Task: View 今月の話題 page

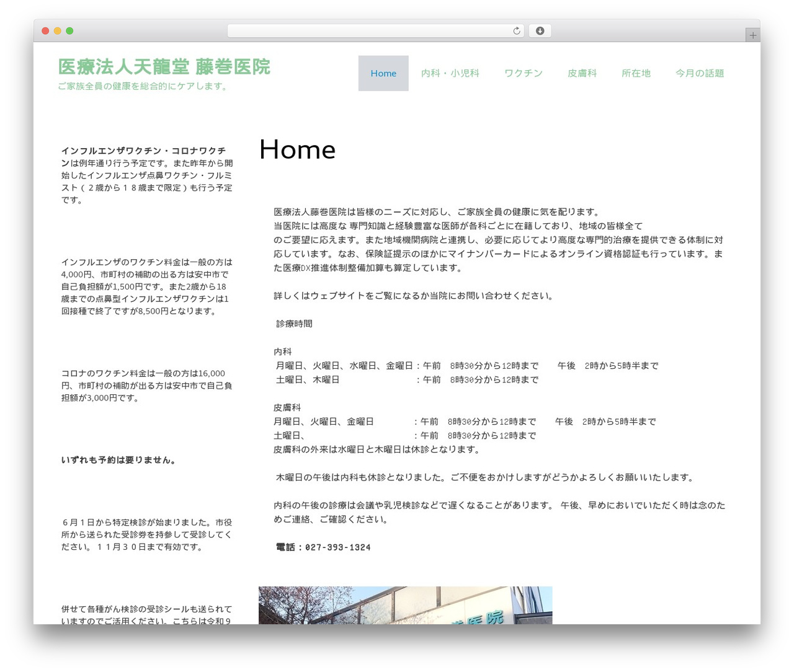Action: [x=700, y=73]
